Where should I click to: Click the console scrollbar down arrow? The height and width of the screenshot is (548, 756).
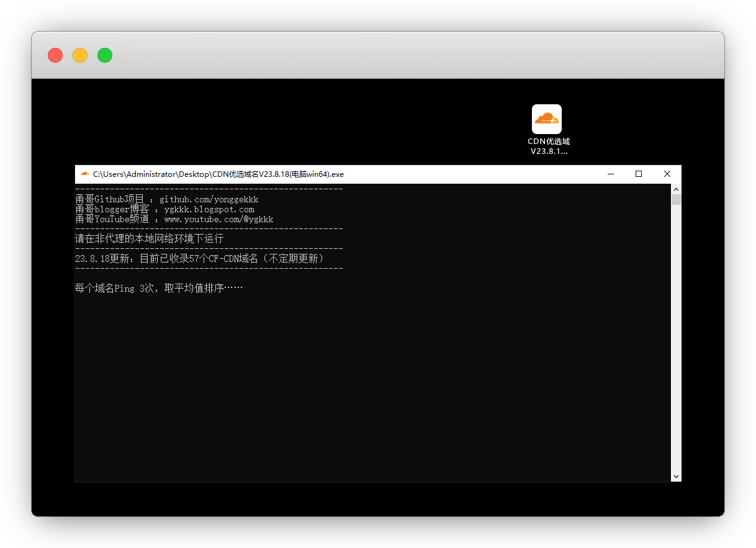click(x=676, y=476)
